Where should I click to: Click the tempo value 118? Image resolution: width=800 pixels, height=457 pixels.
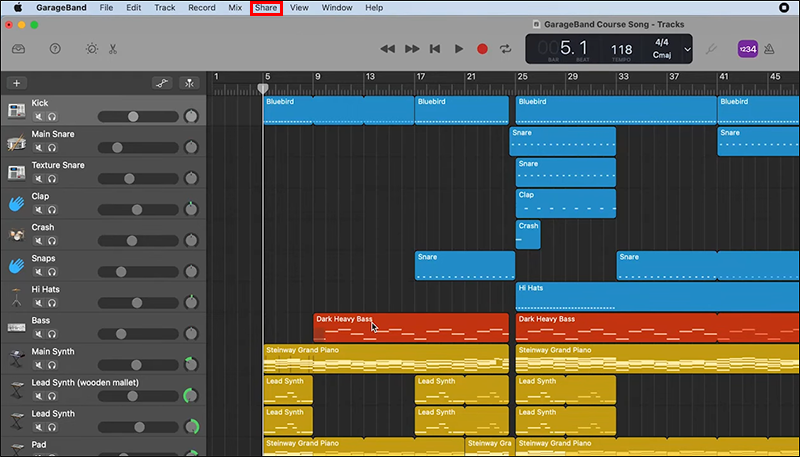(621, 49)
